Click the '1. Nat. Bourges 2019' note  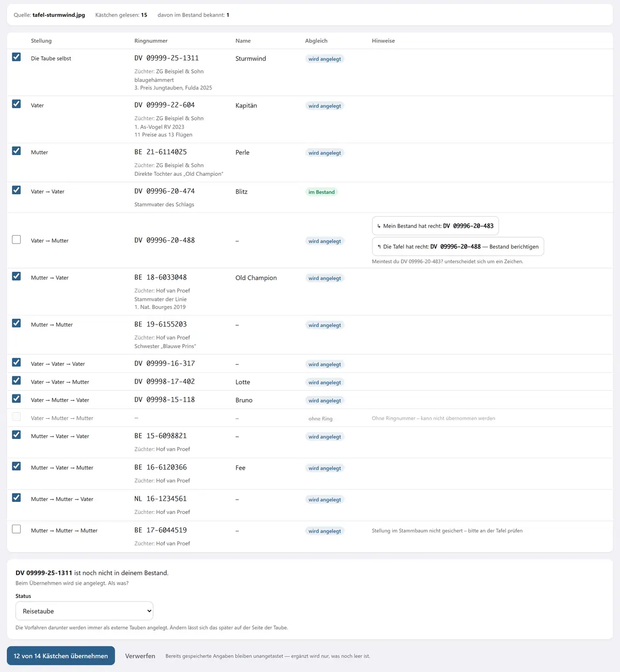(x=160, y=307)
